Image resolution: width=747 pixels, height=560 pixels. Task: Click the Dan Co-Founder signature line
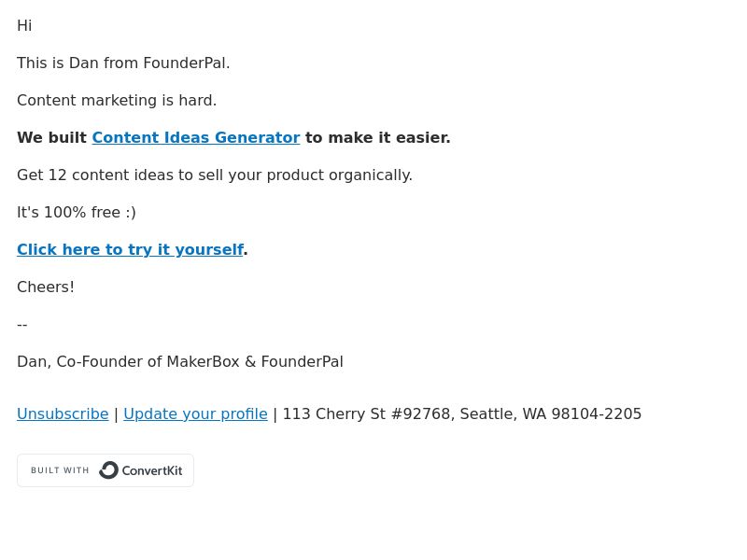[x=180, y=362]
